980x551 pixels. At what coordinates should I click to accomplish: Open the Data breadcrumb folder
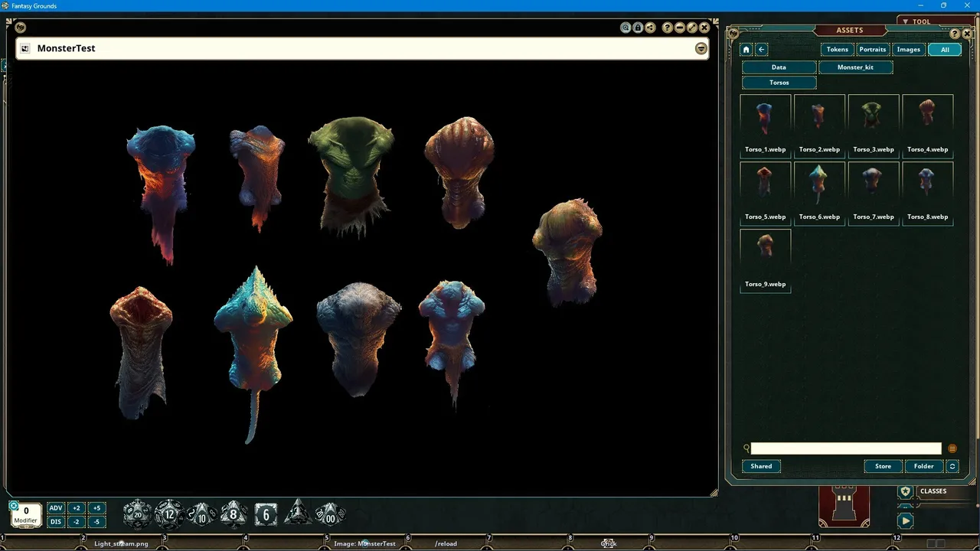779,67
